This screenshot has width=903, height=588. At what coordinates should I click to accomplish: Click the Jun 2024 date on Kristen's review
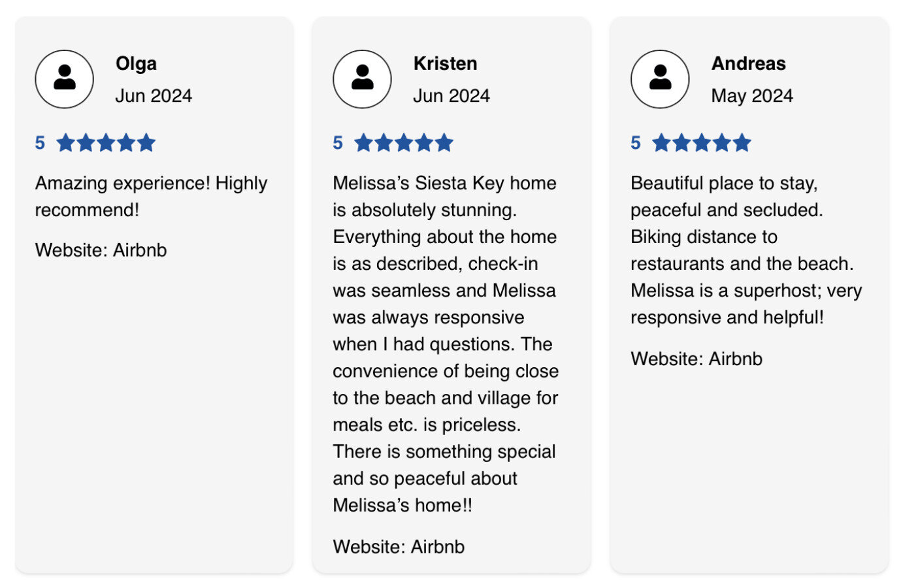tap(451, 96)
